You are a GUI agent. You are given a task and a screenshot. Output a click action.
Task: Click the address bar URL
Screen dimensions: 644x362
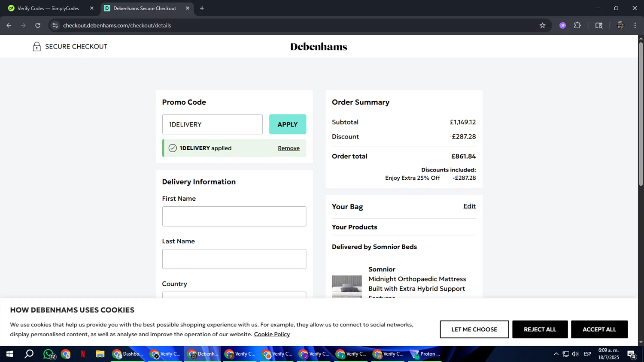click(x=117, y=25)
